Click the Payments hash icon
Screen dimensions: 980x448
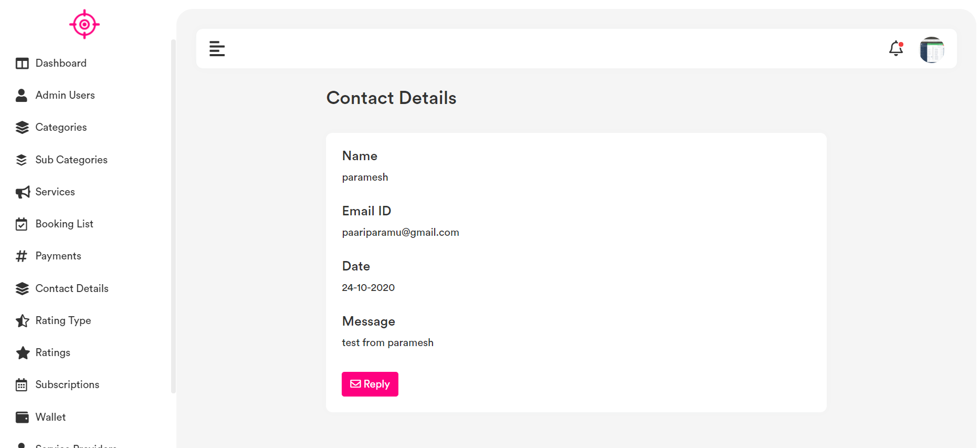pyautogui.click(x=22, y=256)
